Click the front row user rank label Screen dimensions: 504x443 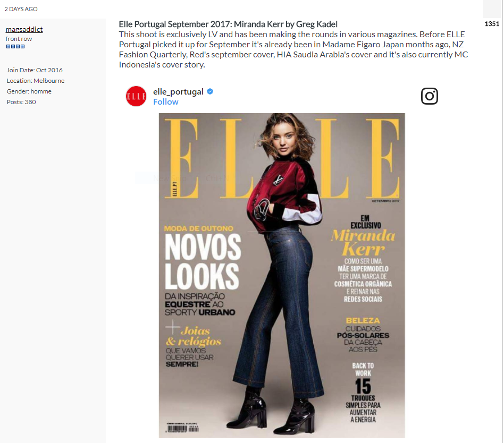19,39
